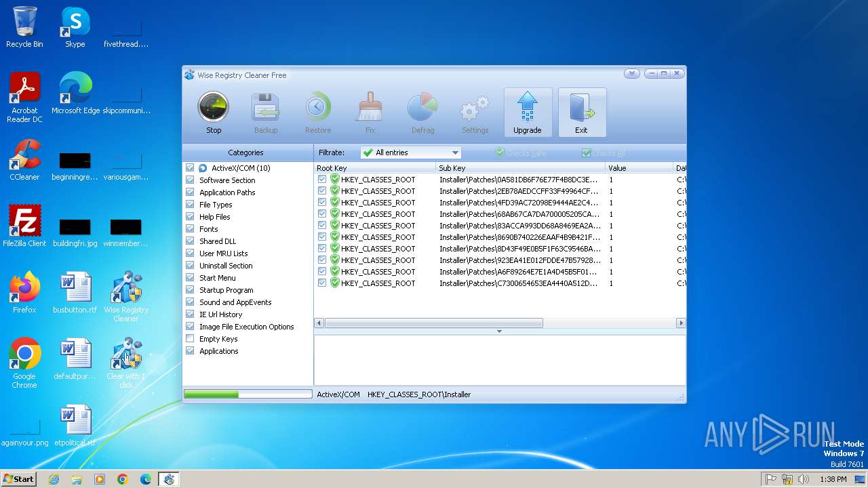Image resolution: width=868 pixels, height=488 pixels.
Task: Select sub key Installer\Patches\A6F89264E7E1A4D45B5F01
Action: coord(519,272)
